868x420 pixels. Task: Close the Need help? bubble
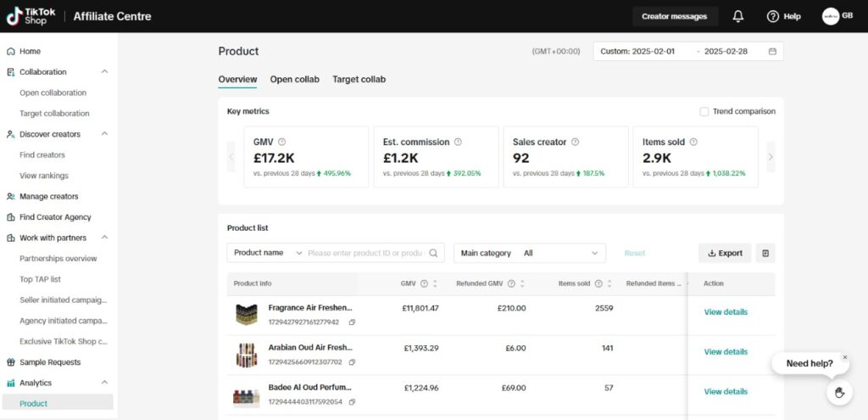[845, 357]
